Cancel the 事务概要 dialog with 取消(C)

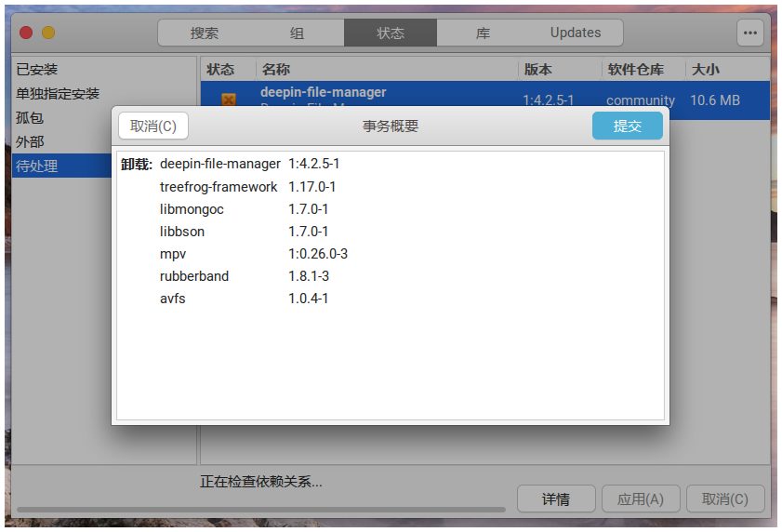tap(153, 126)
